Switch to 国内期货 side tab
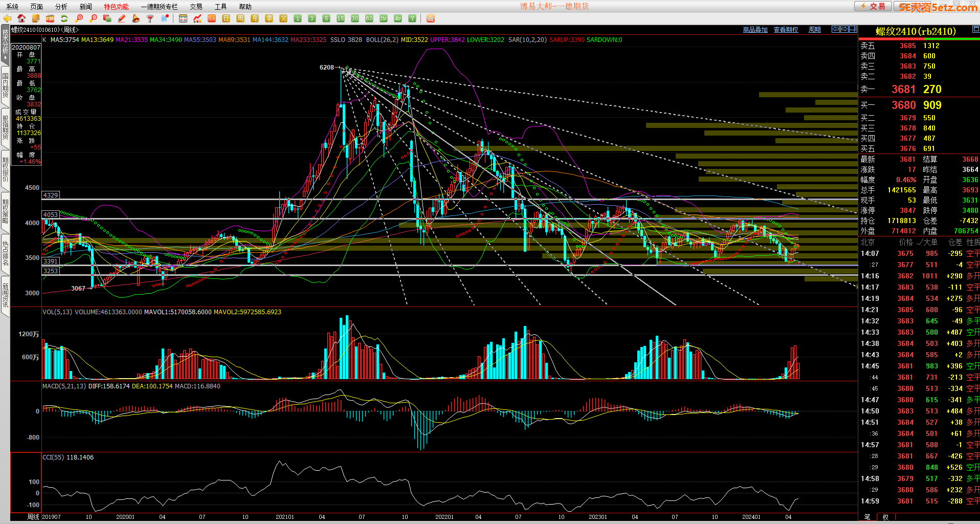 coord(5,85)
